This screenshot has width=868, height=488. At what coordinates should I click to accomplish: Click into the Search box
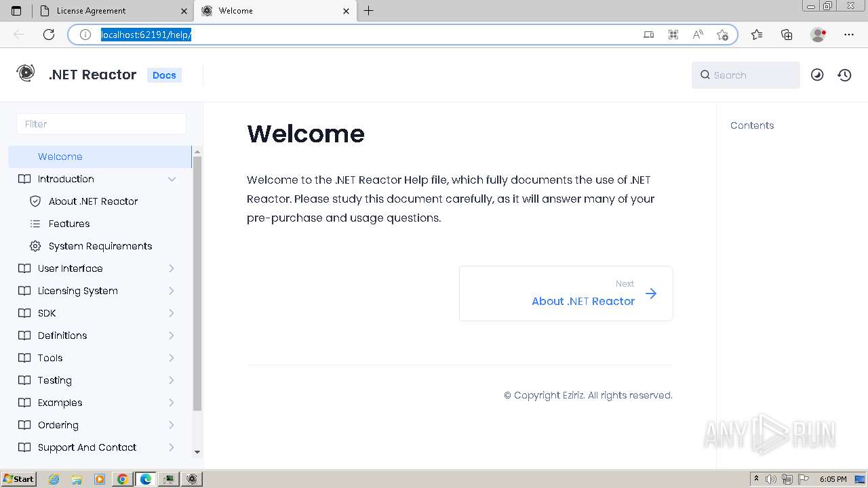click(746, 75)
